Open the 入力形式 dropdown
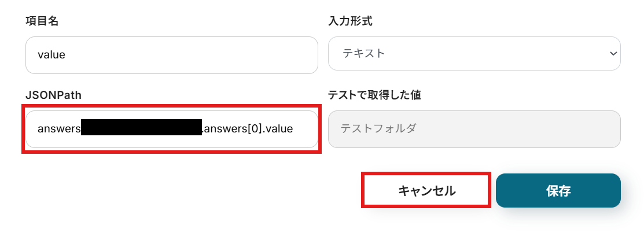 tap(474, 54)
